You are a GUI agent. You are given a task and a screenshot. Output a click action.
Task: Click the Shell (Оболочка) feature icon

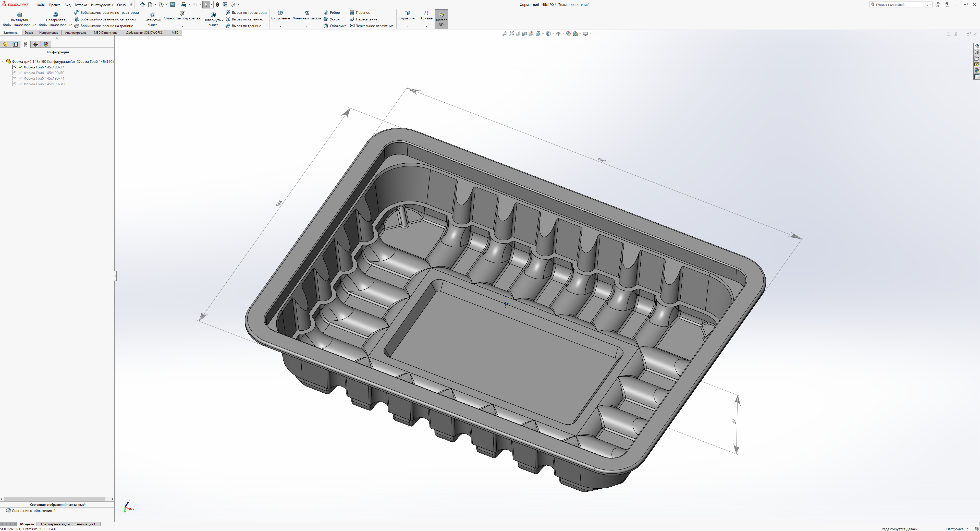point(326,26)
